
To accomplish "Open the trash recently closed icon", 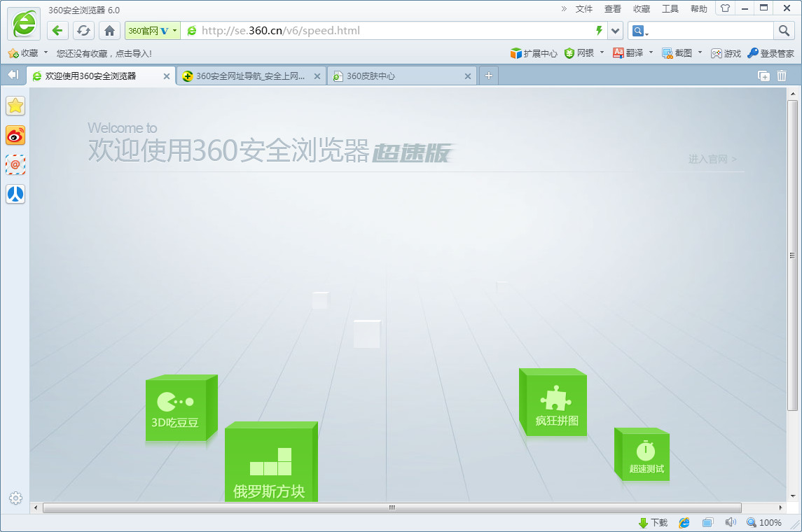I will click(x=782, y=76).
